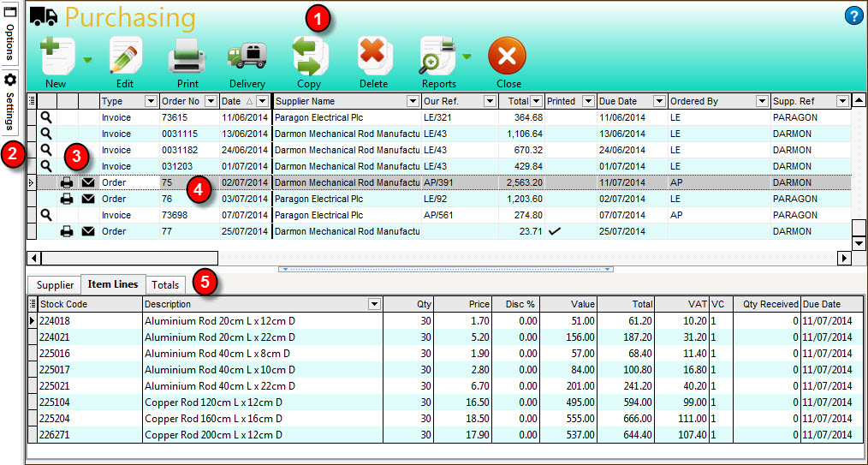Click the blue help question mark icon
Viewport: 868px width, 465px height.
853,15
